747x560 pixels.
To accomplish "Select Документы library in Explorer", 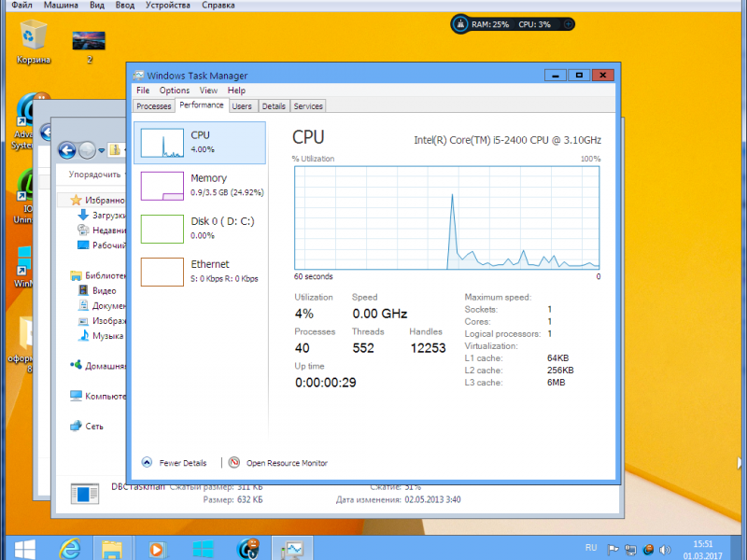I will 101,306.
